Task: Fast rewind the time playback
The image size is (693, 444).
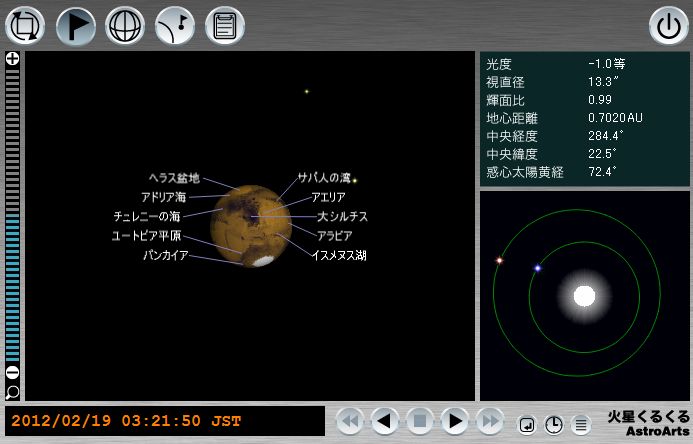Action: tap(350, 421)
